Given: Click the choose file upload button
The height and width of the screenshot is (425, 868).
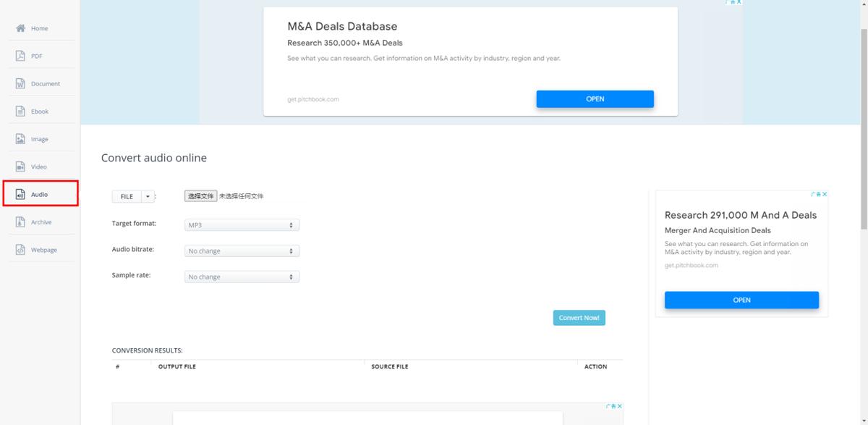Looking at the screenshot, I should pyautogui.click(x=200, y=196).
